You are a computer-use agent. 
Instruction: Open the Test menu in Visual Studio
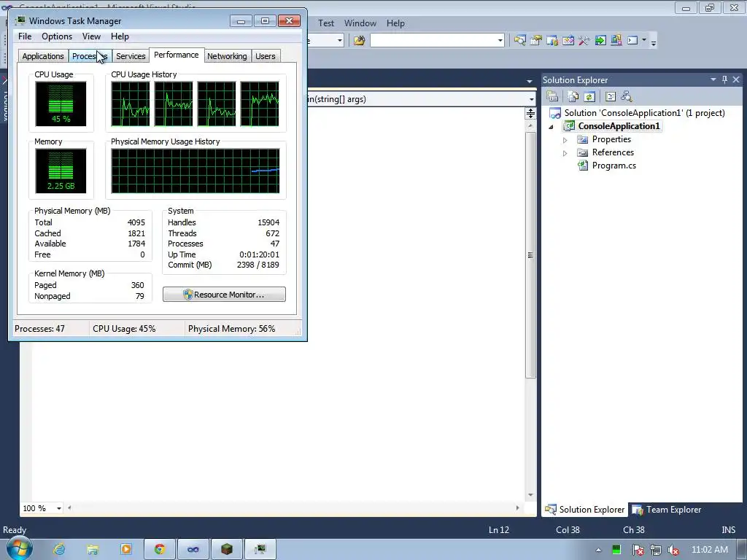[326, 23]
